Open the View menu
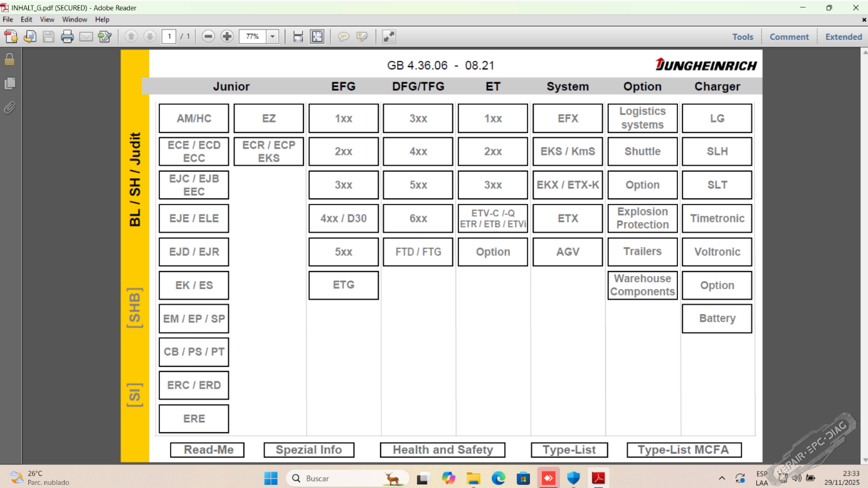868x488 pixels. click(47, 19)
